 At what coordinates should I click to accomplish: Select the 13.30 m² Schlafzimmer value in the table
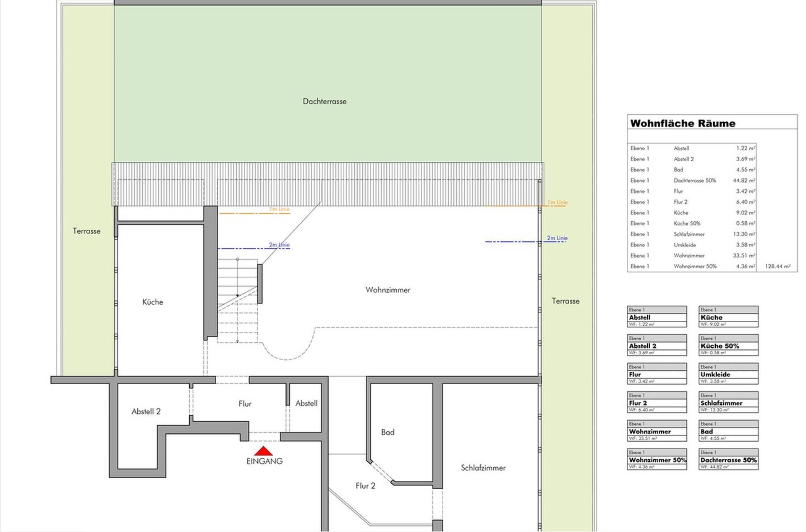tap(744, 234)
